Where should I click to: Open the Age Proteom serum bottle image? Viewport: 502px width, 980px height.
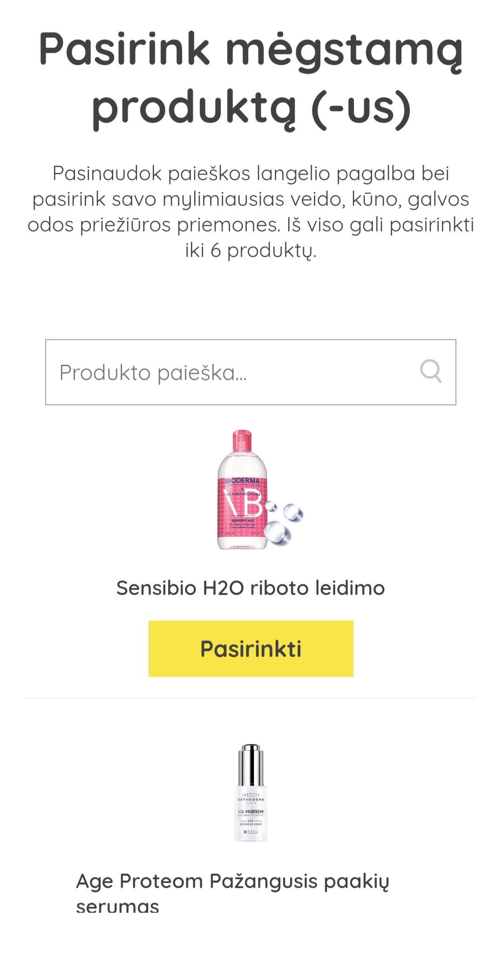(251, 793)
